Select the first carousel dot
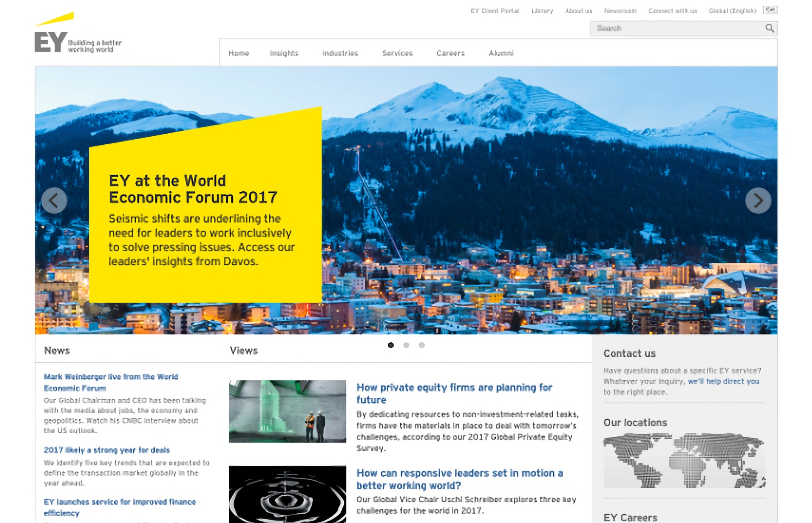This screenshot has height=523, width=812. click(391, 345)
